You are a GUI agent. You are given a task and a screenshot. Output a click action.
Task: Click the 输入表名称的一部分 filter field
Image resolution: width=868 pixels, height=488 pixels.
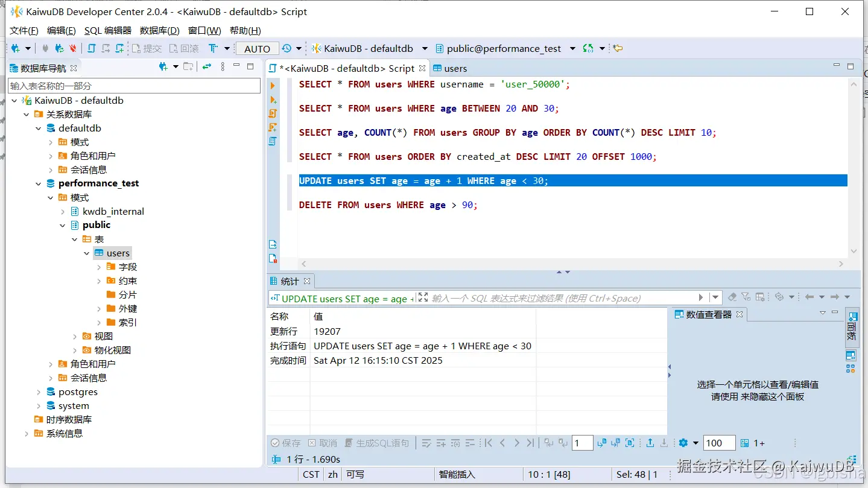[x=134, y=86]
